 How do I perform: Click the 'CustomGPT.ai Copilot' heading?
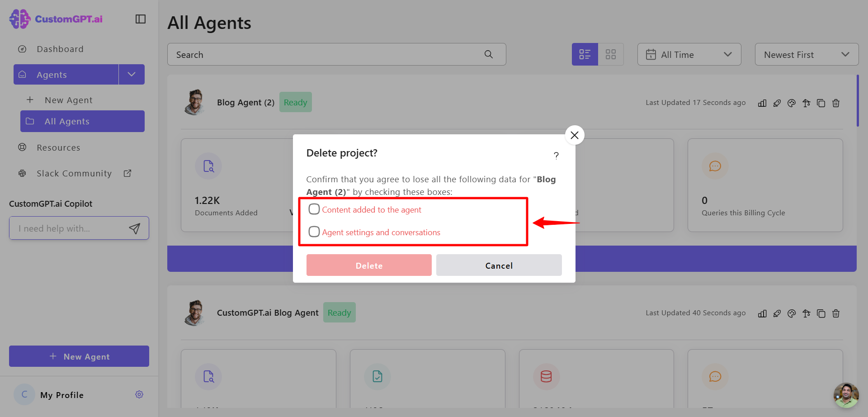coord(51,204)
